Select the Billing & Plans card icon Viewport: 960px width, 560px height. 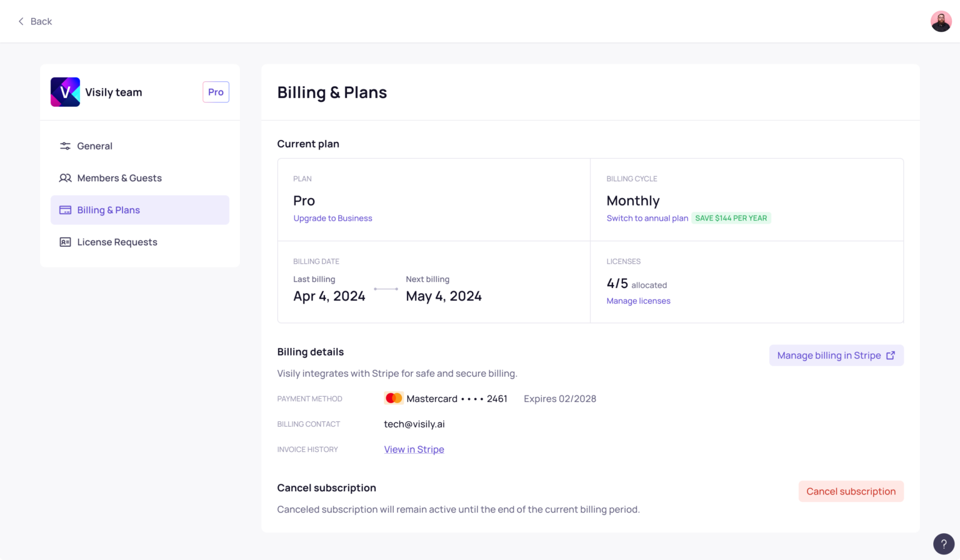coord(65,209)
